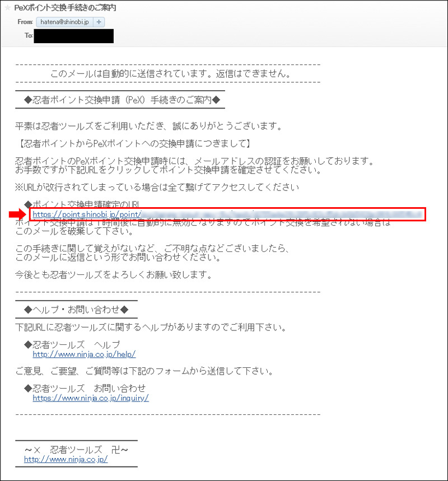448x481 pixels.
Task: Select sender chip hatena@shinobi.jp
Action: 65,22
